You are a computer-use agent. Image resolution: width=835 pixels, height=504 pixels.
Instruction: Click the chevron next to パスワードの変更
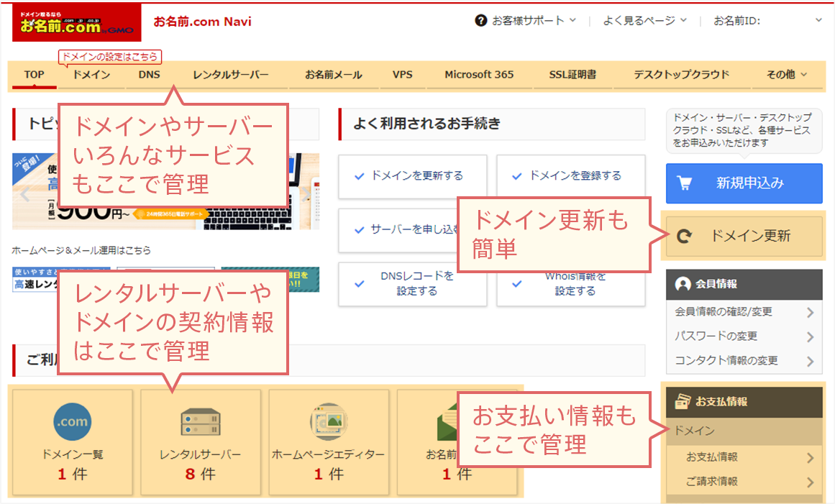pyautogui.click(x=810, y=337)
